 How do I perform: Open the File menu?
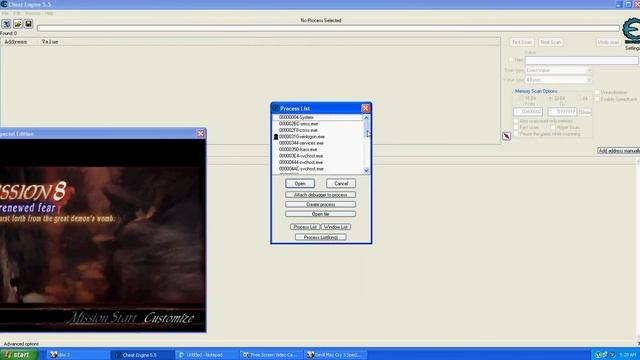click(5, 13)
